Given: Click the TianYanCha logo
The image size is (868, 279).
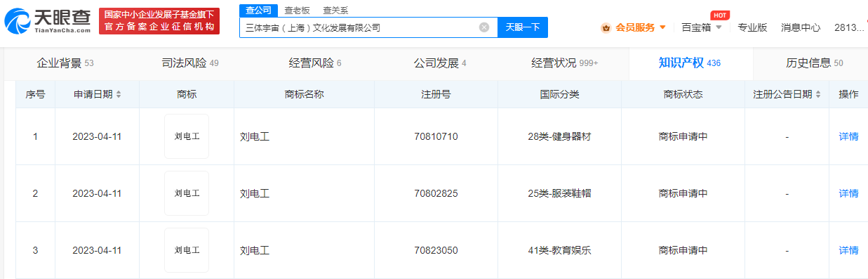Looking at the screenshot, I should (48, 22).
